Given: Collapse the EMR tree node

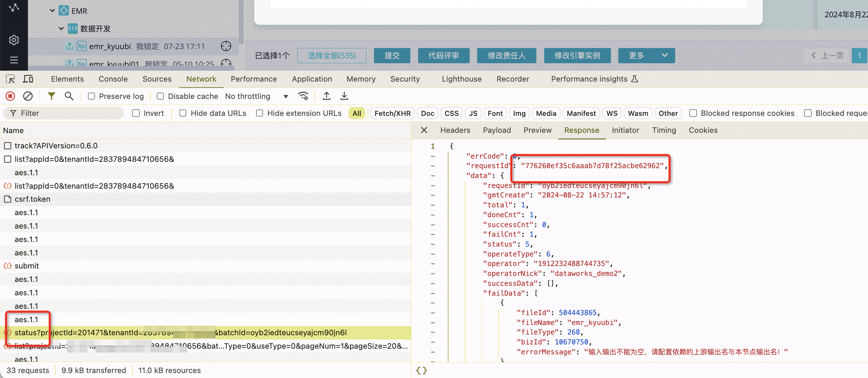Looking at the screenshot, I should 52,11.
